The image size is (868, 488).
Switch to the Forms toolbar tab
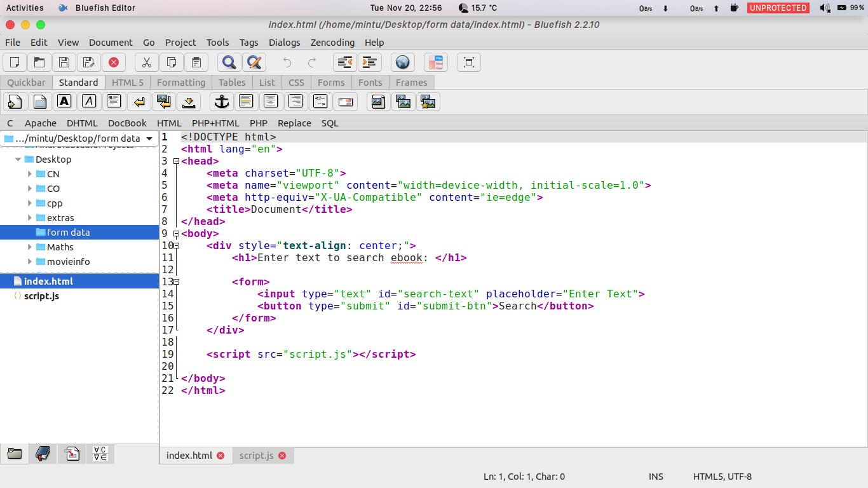(x=331, y=83)
